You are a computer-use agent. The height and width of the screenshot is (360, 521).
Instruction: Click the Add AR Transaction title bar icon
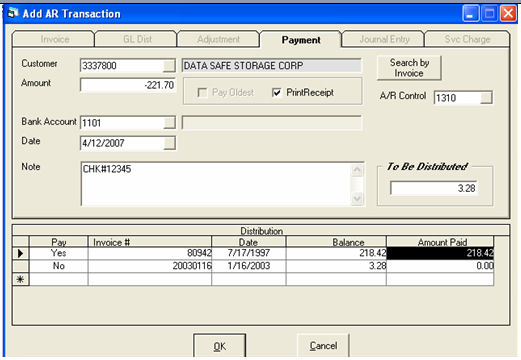click(x=13, y=13)
